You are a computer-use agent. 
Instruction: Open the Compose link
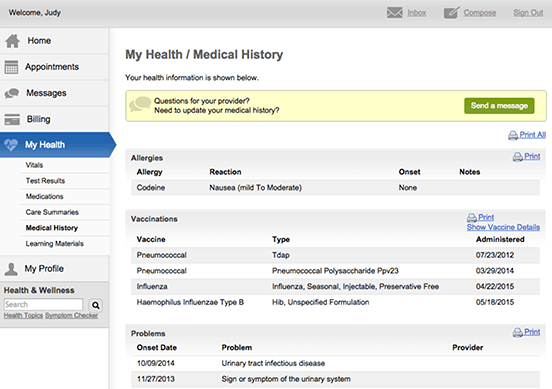(480, 13)
